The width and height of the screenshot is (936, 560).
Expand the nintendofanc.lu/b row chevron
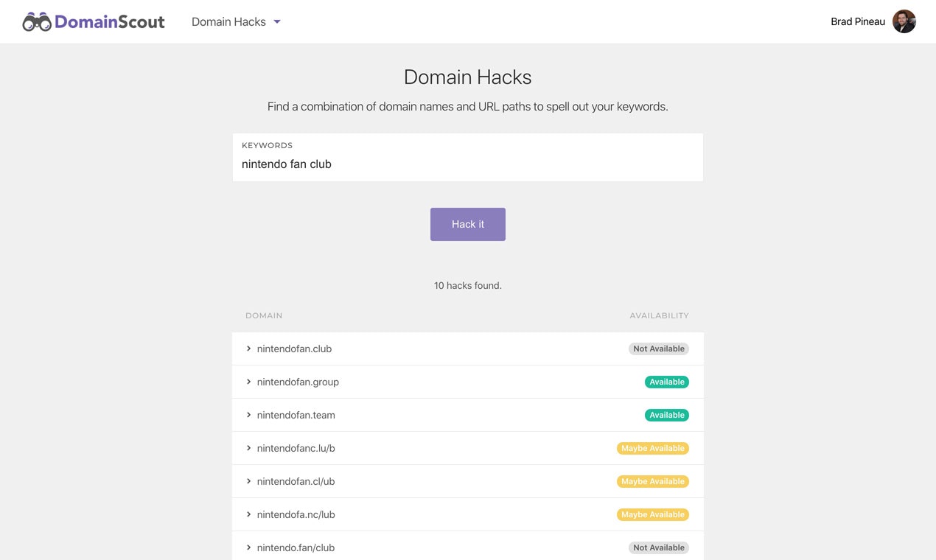248,448
